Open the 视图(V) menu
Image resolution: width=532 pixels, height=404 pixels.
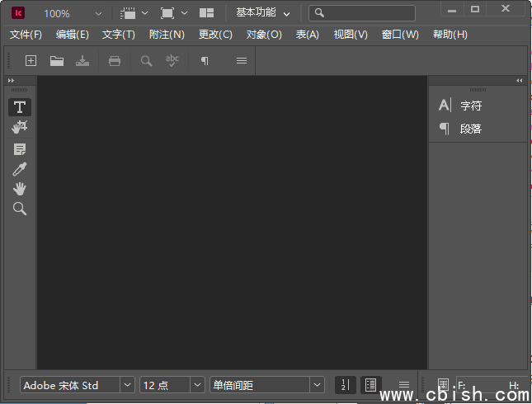pos(351,35)
